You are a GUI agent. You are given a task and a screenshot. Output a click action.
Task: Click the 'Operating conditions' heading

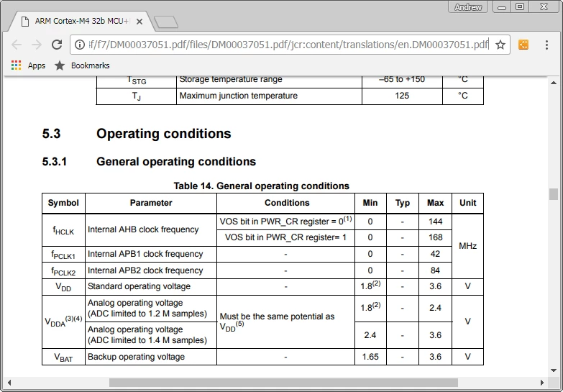click(x=164, y=134)
